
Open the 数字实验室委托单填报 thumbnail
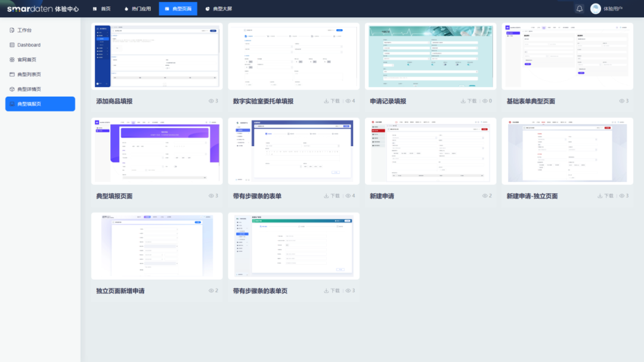coord(293,56)
